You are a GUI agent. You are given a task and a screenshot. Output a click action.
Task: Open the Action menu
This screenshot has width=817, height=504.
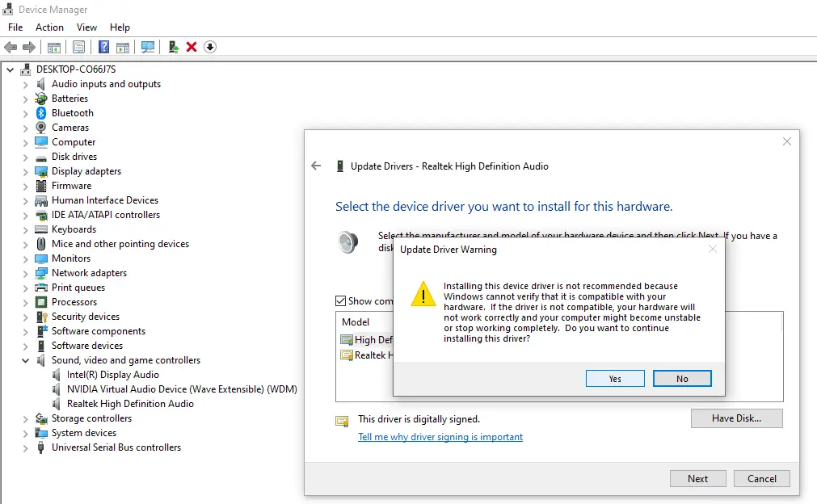point(49,27)
